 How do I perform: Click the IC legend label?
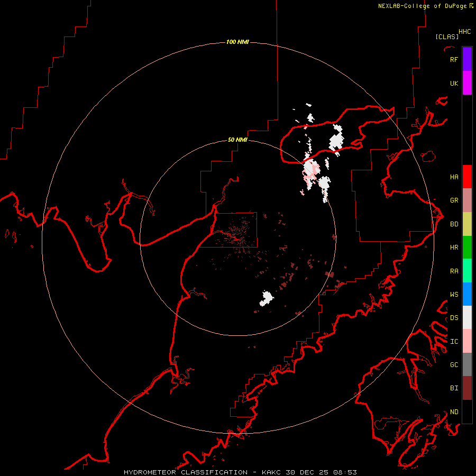pos(454,342)
